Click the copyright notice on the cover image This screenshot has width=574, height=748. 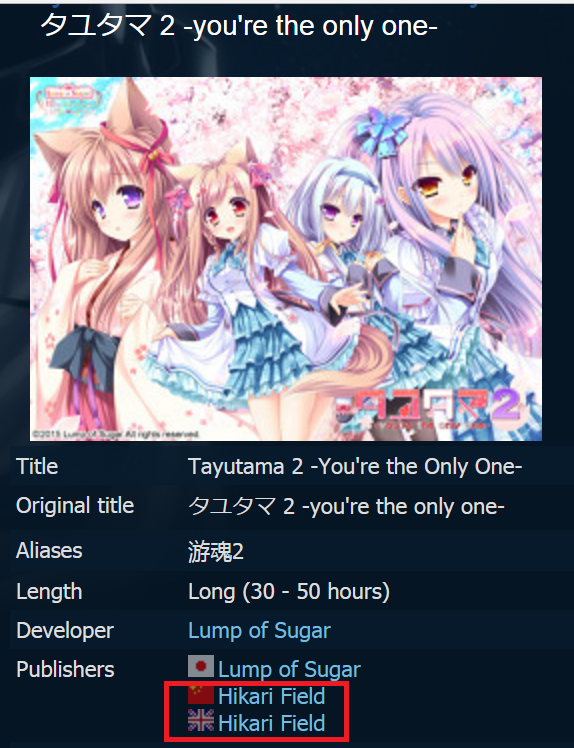pos(115,434)
